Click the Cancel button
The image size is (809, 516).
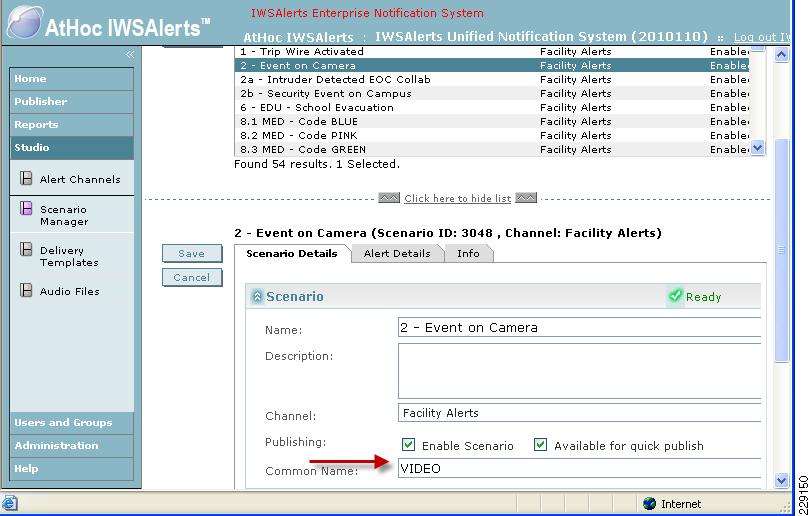click(x=192, y=277)
